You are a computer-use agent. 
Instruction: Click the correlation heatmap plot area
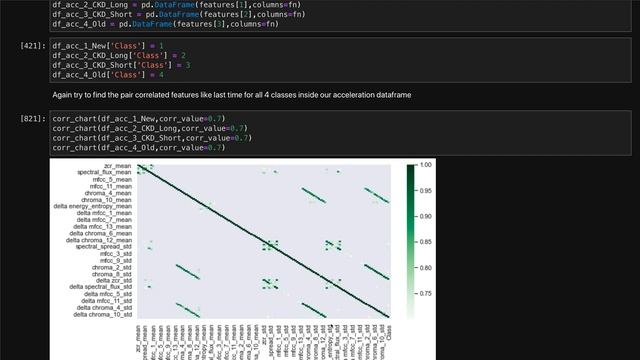[264, 241]
